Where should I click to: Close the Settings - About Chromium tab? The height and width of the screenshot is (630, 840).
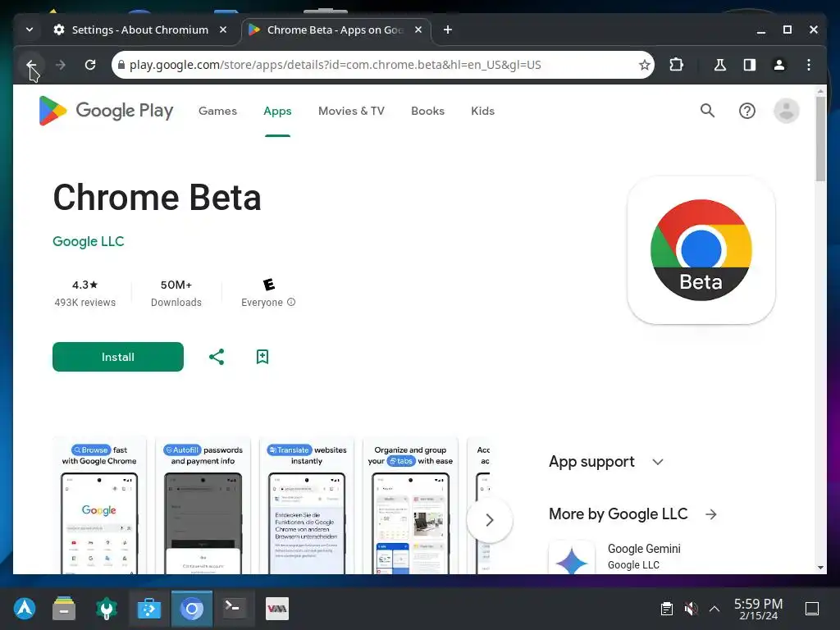click(223, 30)
